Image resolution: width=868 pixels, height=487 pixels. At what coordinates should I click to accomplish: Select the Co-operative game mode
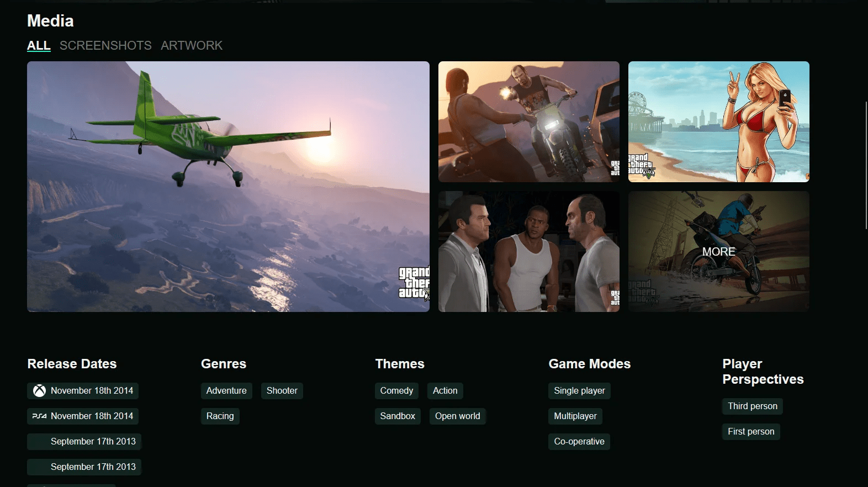[x=579, y=442]
